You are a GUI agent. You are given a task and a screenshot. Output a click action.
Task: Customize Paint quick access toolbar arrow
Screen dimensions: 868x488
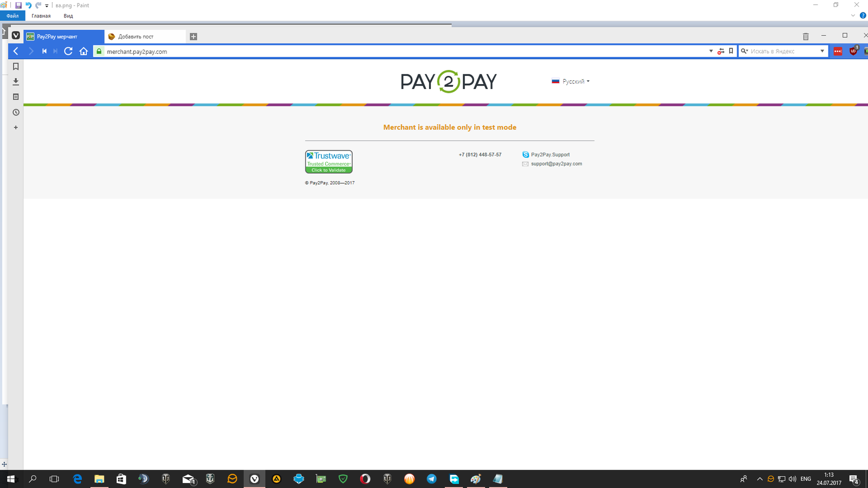pos(47,5)
